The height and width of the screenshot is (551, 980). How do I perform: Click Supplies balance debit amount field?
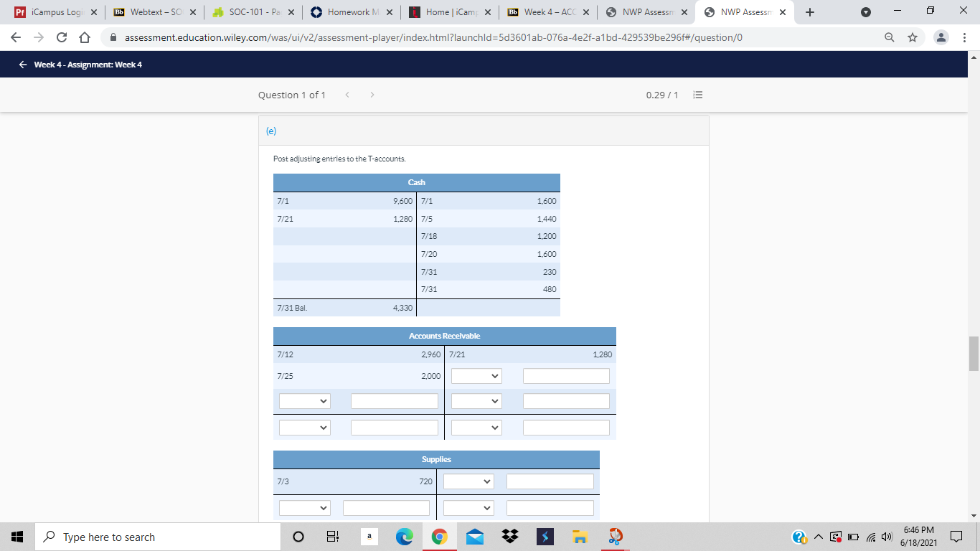pyautogui.click(x=386, y=508)
